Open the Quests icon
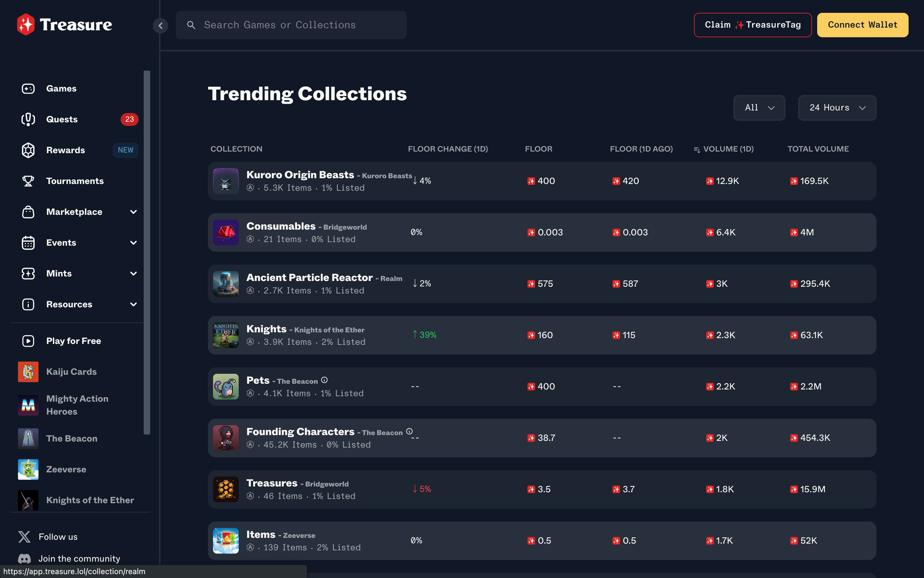Image resolution: width=924 pixels, height=578 pixels. click(28, 119)
